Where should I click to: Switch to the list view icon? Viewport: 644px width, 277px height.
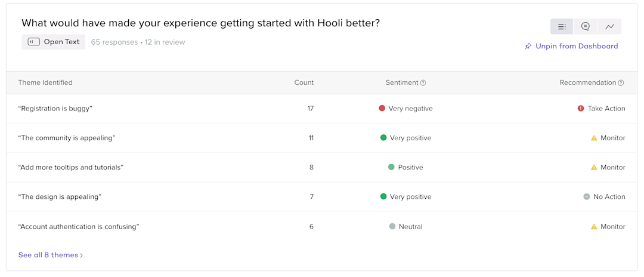[x=562, y=27]
